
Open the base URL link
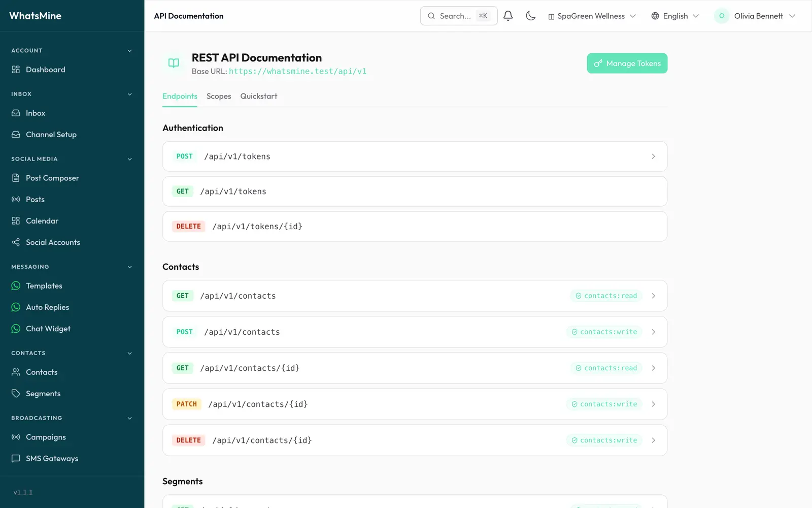pyautogui.click(x=297, y=72)
